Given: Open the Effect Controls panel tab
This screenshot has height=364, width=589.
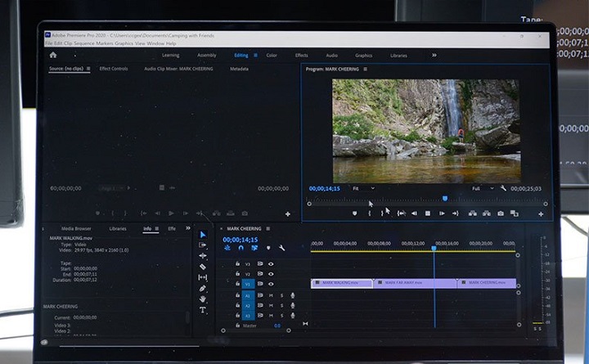Looking at the screenshot, I should 114,69.
